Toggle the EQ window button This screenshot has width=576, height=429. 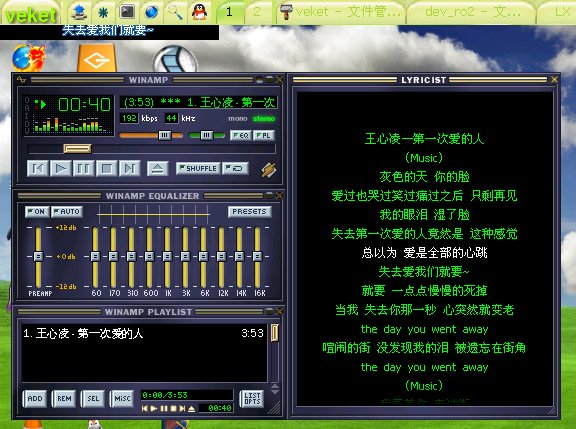pos(241,136)
